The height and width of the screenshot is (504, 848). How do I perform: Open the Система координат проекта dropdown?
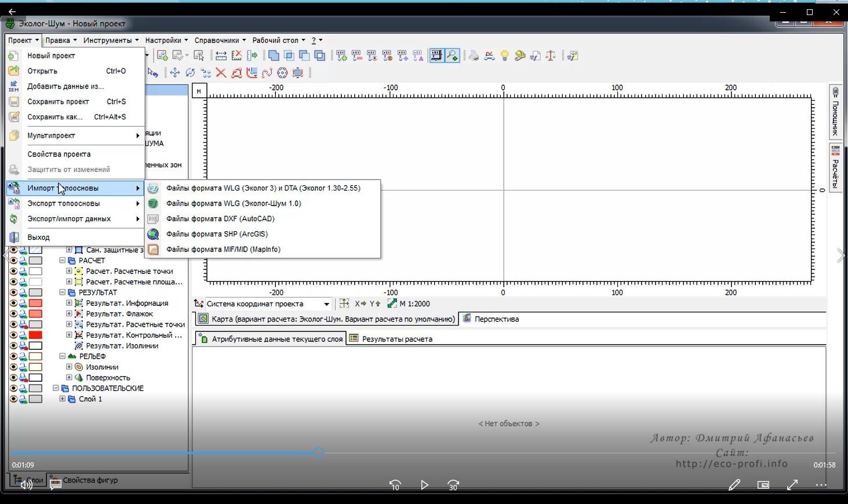[x=326, y=304]
